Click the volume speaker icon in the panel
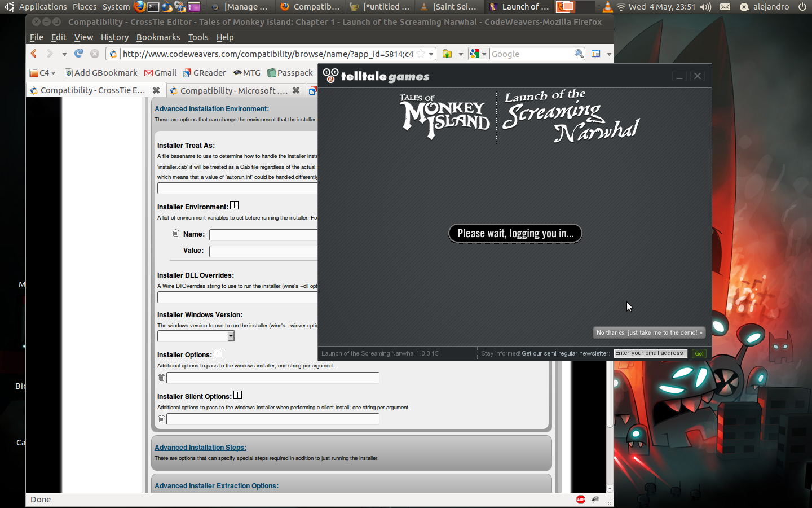Viewport: 812px width, 508px height. [x=706, y=7]
